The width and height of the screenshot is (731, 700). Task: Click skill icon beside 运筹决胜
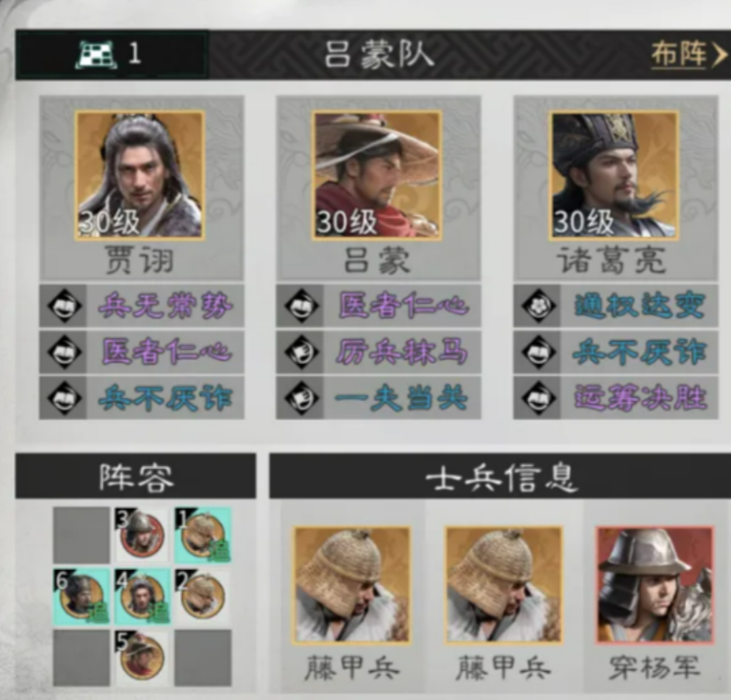pyautogui.click(x=538, y=398)
